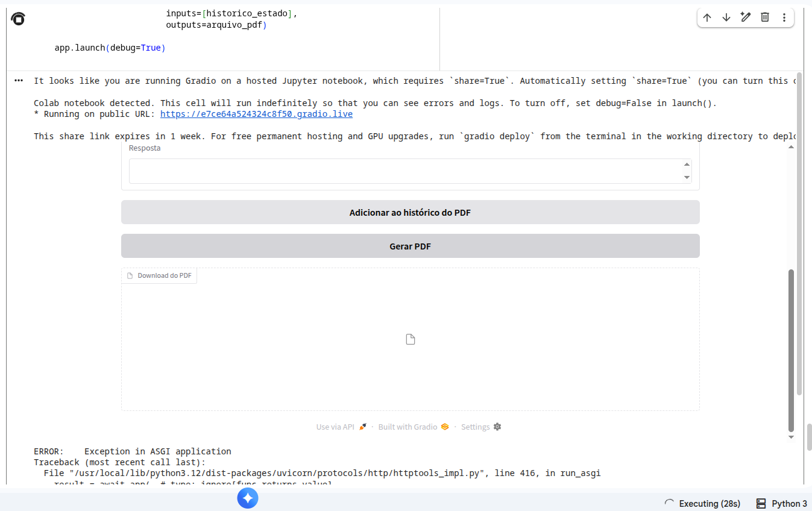Click the inputs=[historico_estado] code line

coord(231,13)
